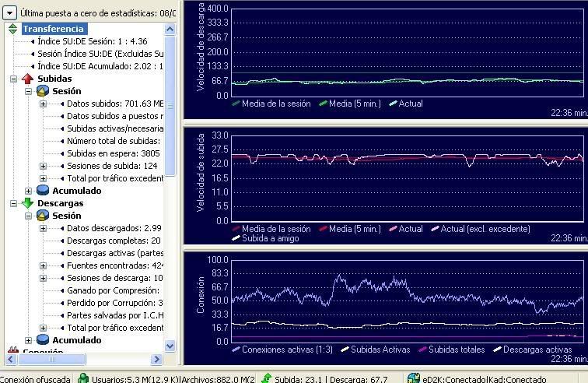Click the users icon in status bar
Screen dimensions: 588x383
click(x=83, y=378)
